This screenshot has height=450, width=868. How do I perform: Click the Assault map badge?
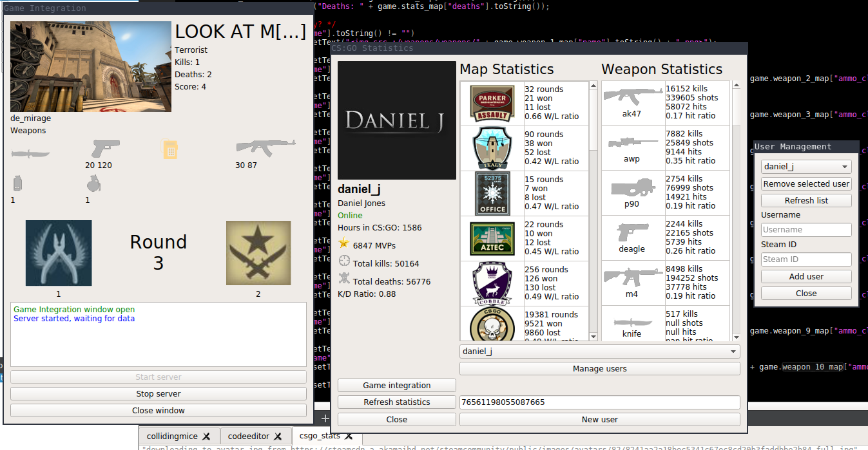(492, 104)
